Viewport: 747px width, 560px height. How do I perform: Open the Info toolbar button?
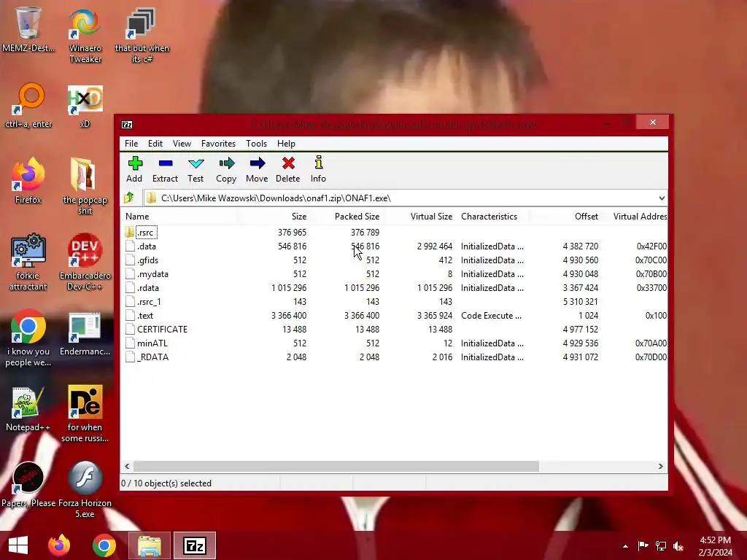[x=318, y=169]
